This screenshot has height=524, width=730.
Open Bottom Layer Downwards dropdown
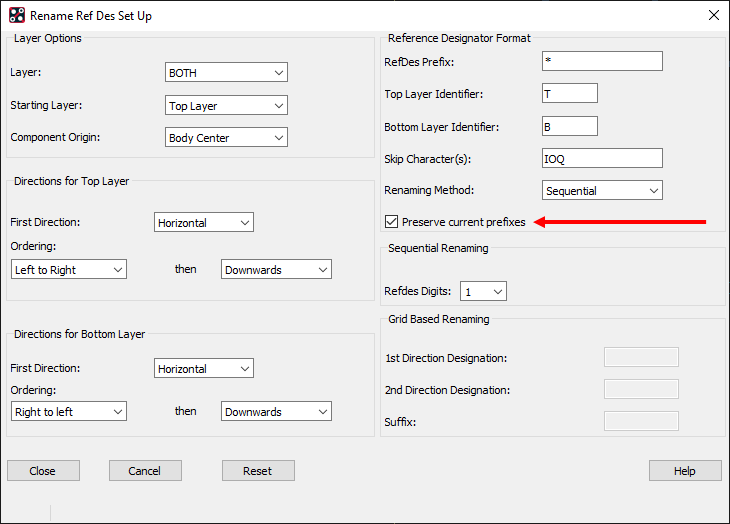(x=277, y=411)
